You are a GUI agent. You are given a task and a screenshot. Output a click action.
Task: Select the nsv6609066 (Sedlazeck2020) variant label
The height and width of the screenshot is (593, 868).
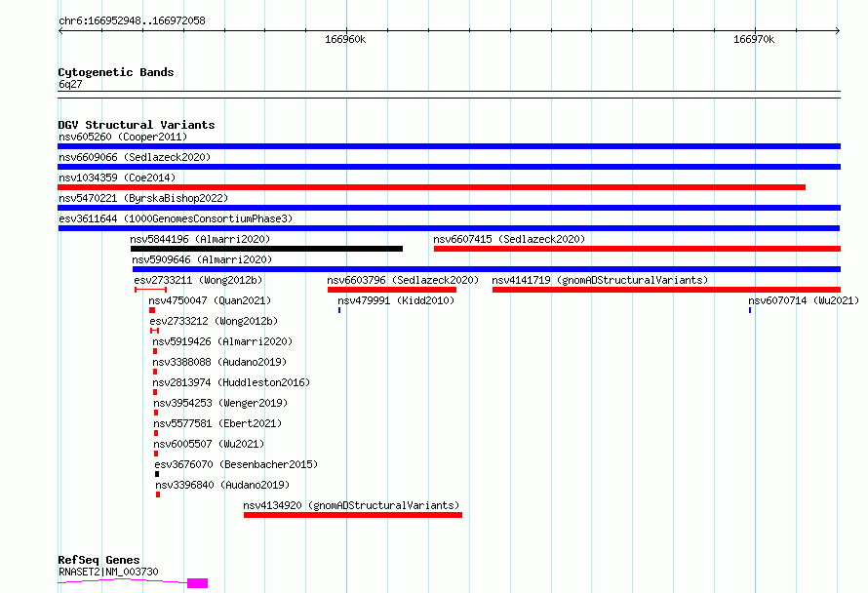click(135, 157)
